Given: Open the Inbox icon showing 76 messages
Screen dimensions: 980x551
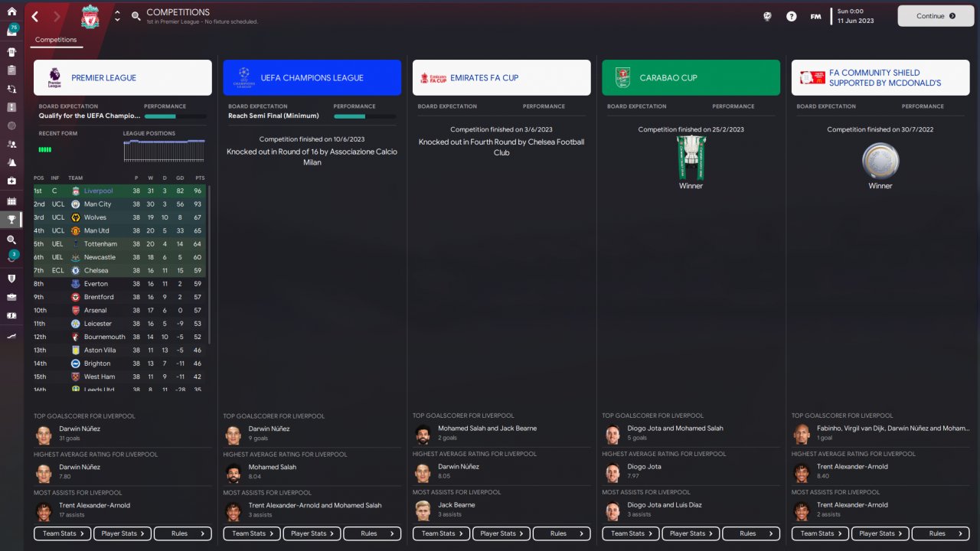Looking at the screenshot, I should pos(11,31).
